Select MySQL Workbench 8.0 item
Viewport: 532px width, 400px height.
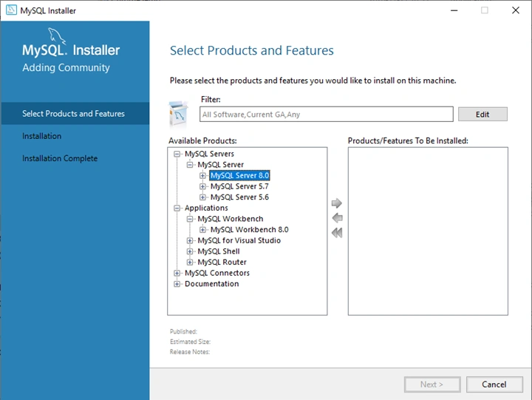pyautogui.click(x=250, y=230)
